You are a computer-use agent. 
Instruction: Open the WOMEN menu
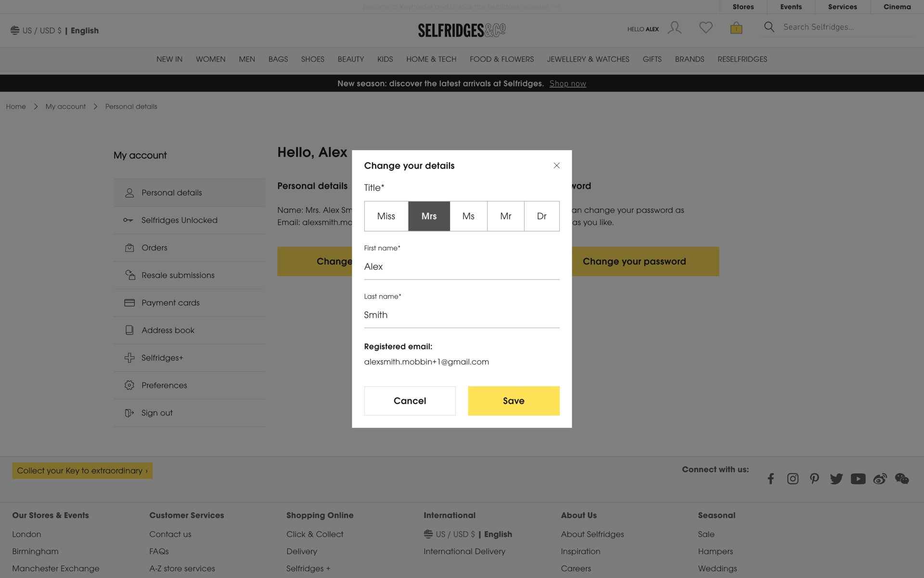tap(210, 59)
